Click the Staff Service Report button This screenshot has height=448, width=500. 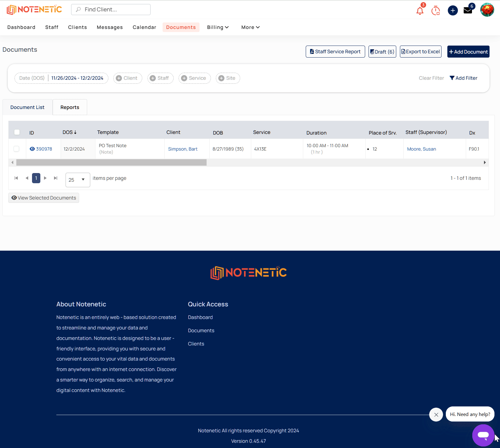tap(335, 52)
